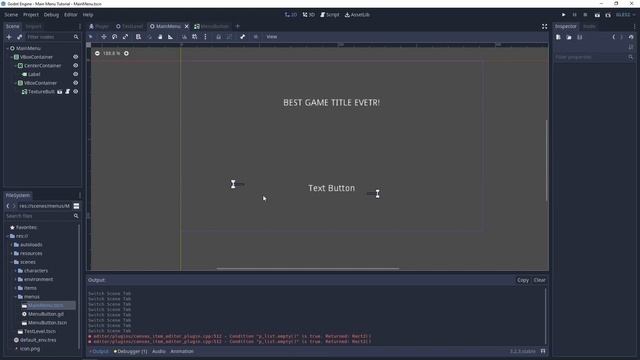The width and height of the screenshot is (640, 360).
Task: Switch to 3D workspace
Action: click(309, 15)
